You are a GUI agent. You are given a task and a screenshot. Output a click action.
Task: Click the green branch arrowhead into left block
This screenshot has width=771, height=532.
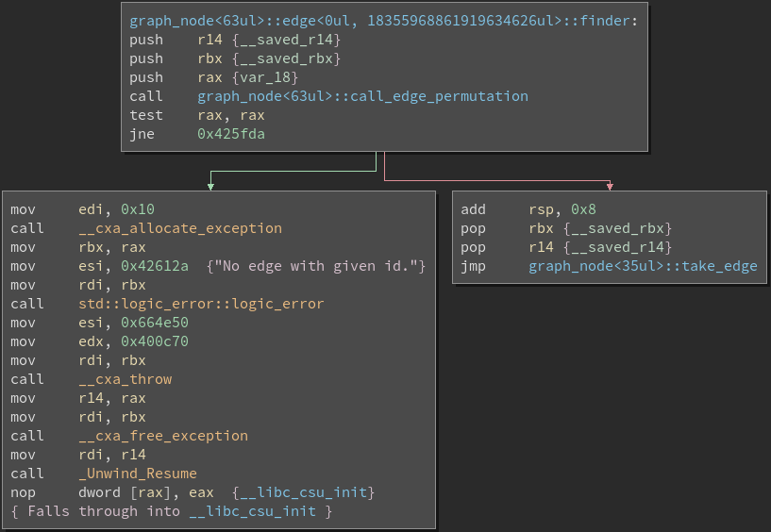click(x=210, y=187)
